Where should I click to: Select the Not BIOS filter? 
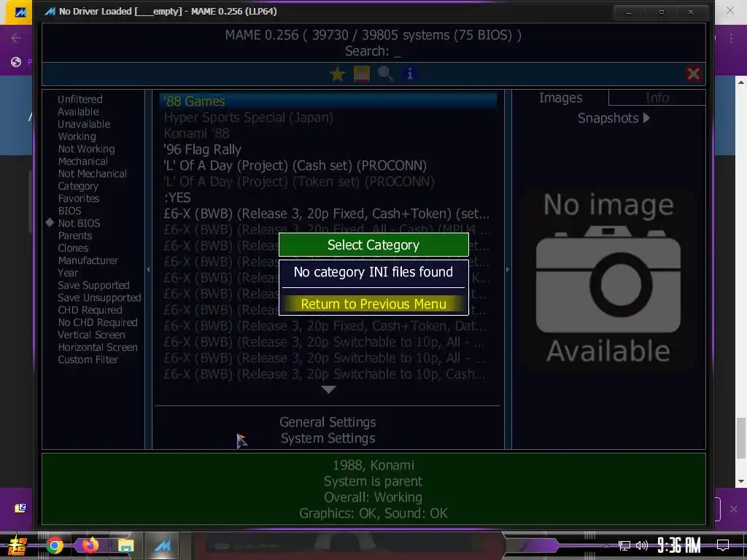tap(79, 223)
